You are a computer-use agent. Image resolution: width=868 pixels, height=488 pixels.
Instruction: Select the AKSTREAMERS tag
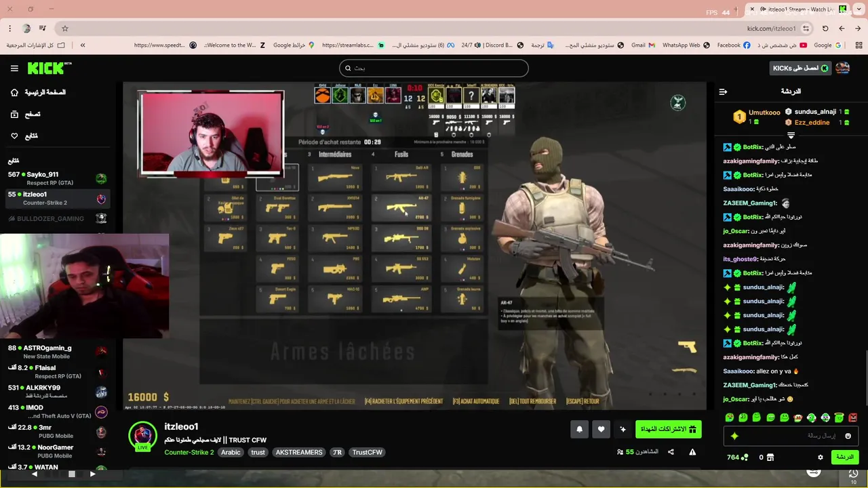click(299, 452)
